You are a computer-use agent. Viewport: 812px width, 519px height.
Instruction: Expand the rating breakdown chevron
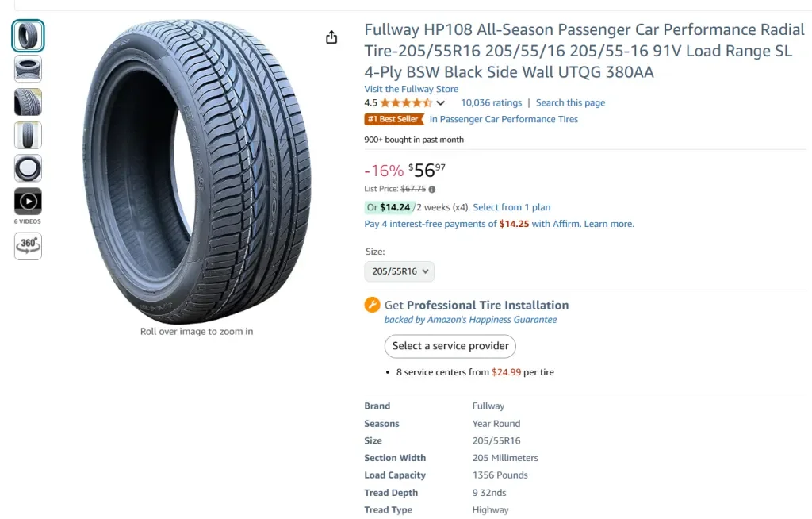[441, 103]
